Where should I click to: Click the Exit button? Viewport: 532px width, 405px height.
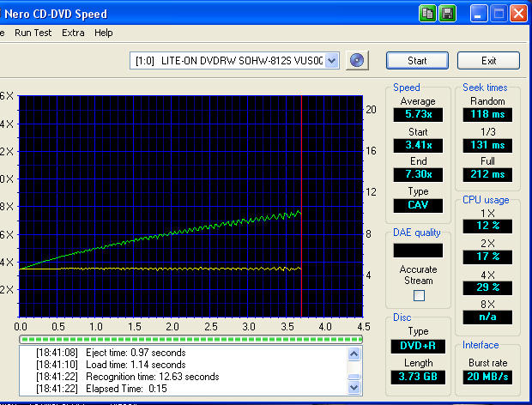point(488,61)
